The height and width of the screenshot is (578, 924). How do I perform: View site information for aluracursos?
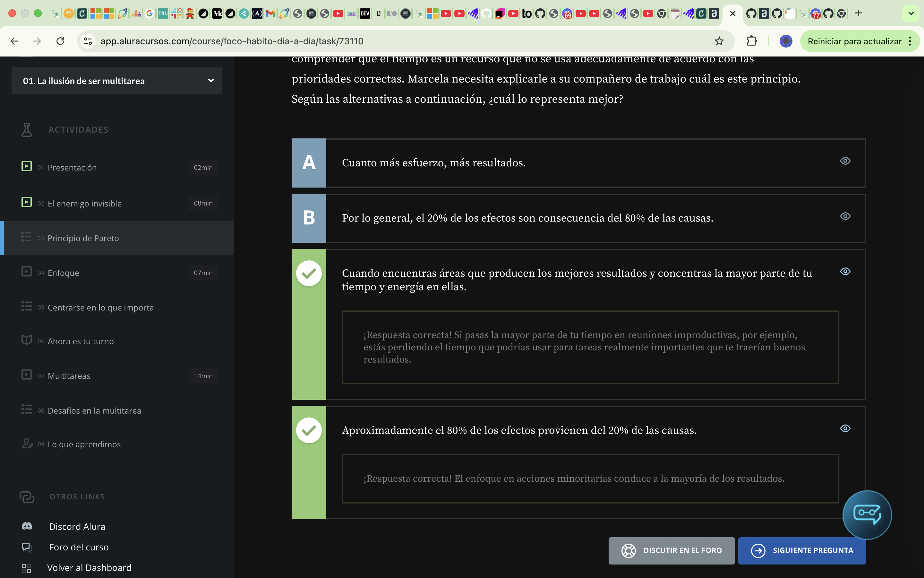pos(88,41)
